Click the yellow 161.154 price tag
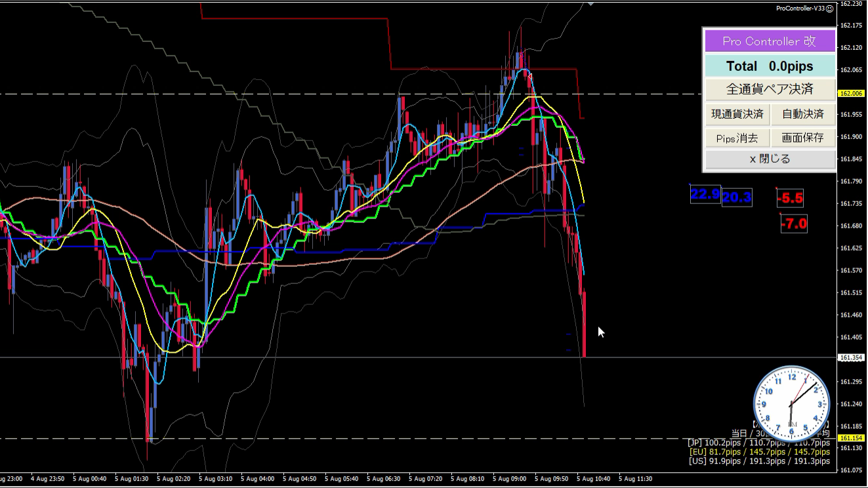Screen dimensions: 868x488 point(850,438)
